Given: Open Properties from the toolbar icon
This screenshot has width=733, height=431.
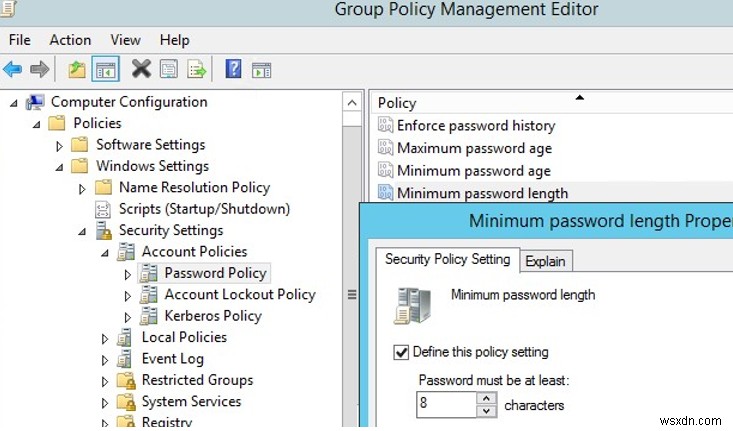Looking at the screenshot, I should (x=168, y=69).
